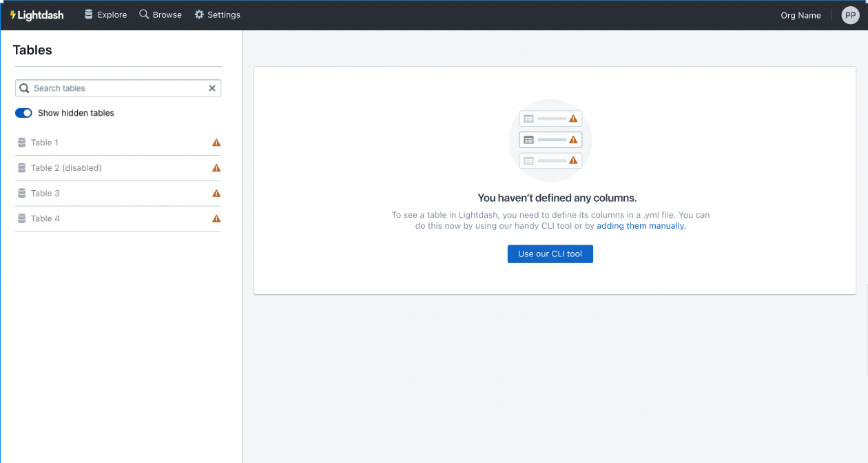Click the You haven't defined any columns heading
Image resolution: width=868 pixels, height=463 pixels.
click(557, 198)
